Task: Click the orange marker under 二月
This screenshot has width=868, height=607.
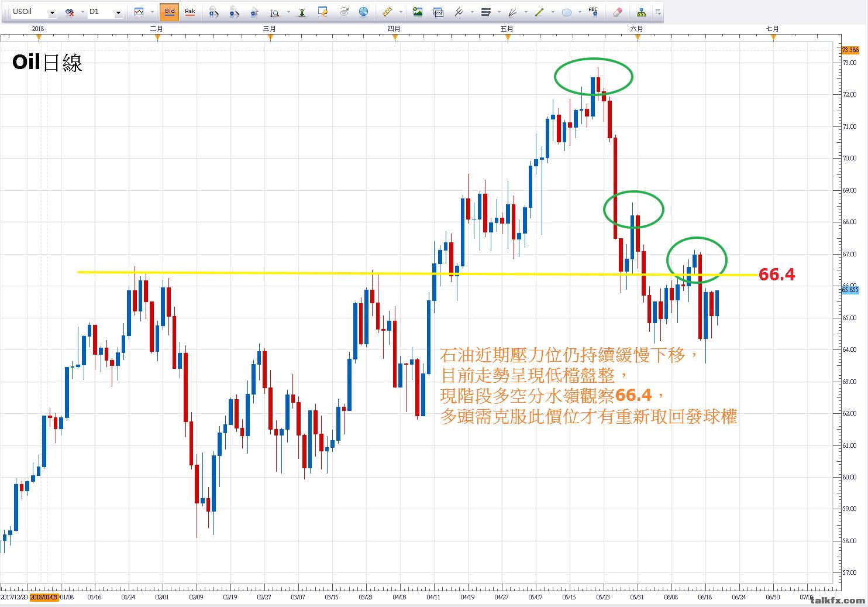Action: pos(157,37)
